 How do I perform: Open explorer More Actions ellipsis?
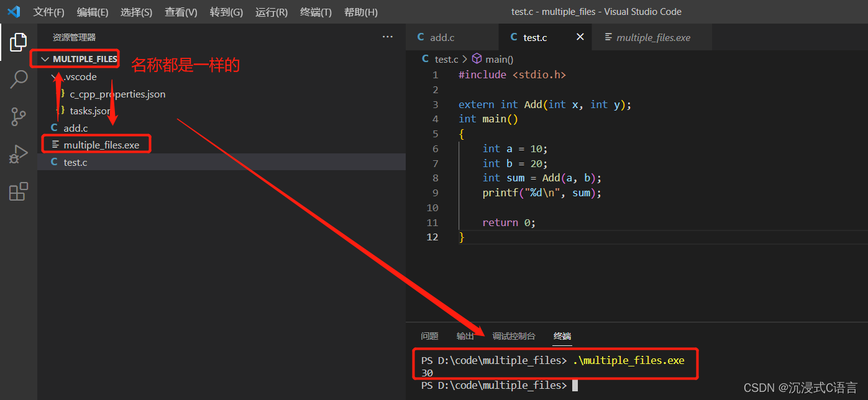388,37
